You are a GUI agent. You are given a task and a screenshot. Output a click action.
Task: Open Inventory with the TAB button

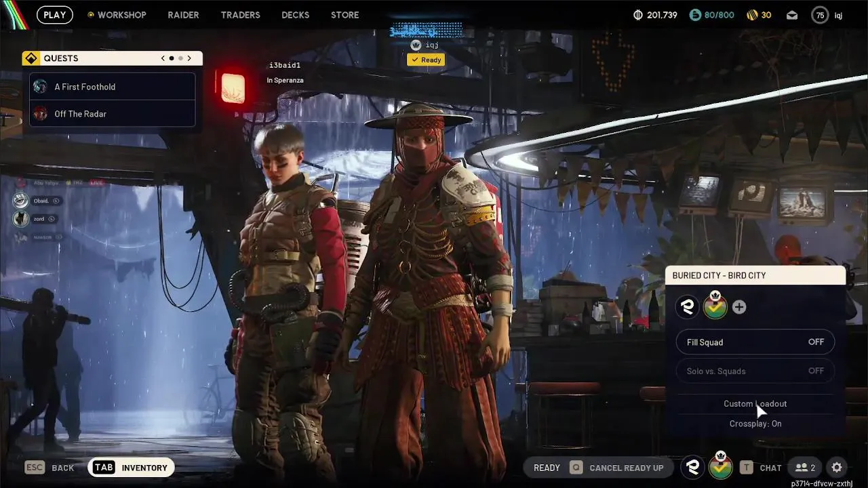click(x=131, y=468)
